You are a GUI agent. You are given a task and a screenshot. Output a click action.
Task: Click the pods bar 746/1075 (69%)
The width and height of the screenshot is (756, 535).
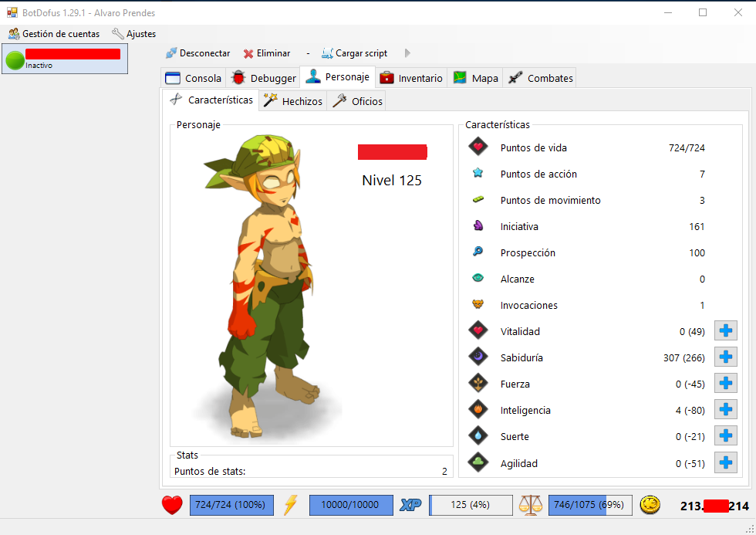click(590, 505)
